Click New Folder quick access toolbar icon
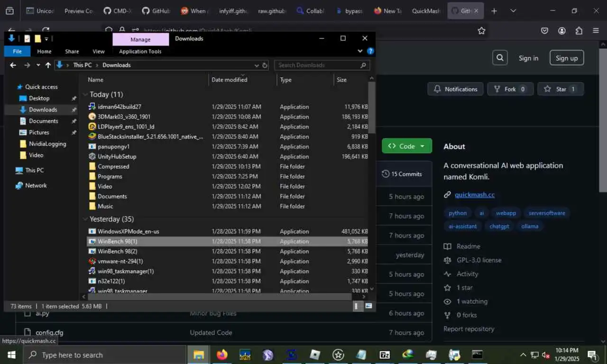The width and height of the screenshot is (607, 364). click(37, 39)
